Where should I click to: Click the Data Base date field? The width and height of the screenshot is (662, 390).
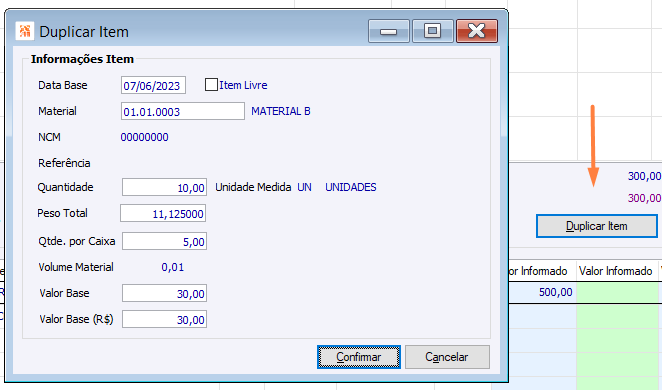click(153, 85)
